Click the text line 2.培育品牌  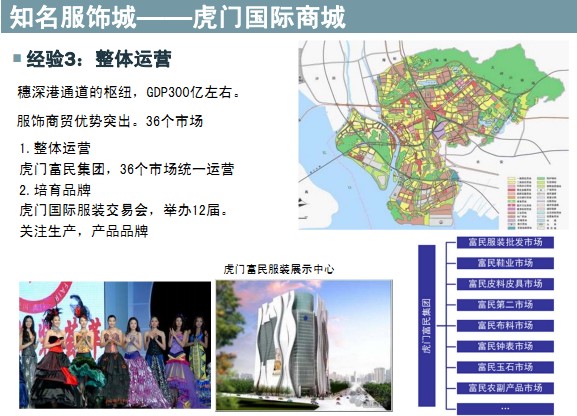(x=55, y=190)
